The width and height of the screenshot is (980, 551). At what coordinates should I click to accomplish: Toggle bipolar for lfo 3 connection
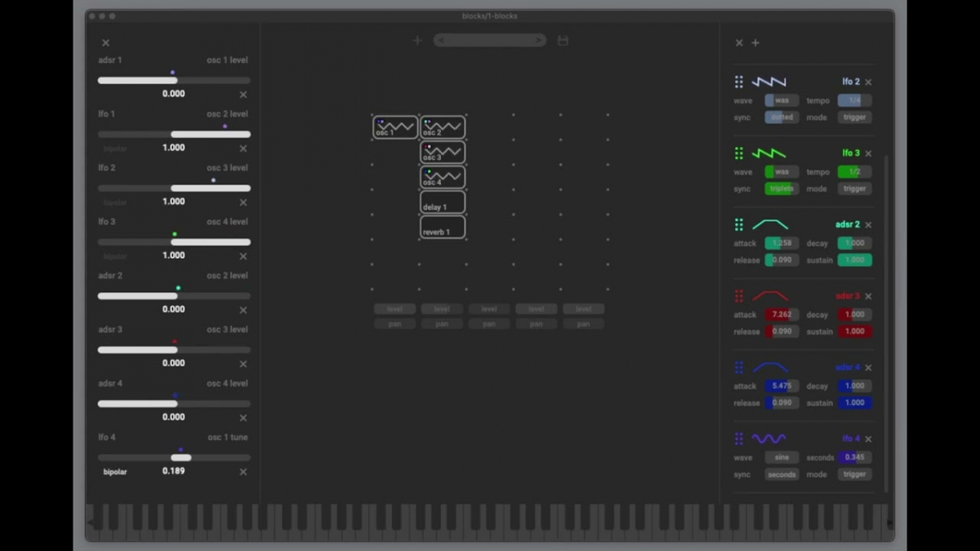[x=115, y=256]
